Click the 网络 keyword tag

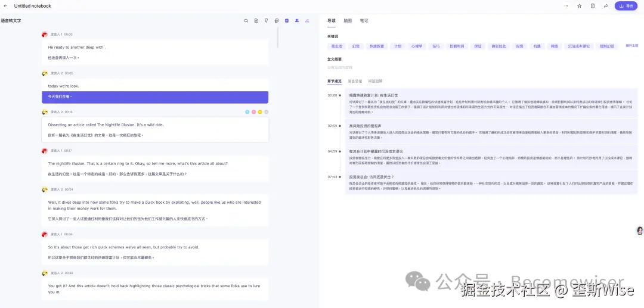555,46
